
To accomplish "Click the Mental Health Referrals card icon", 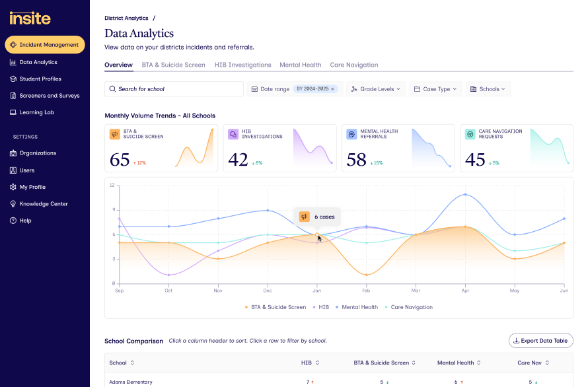I will coord(351,134).
